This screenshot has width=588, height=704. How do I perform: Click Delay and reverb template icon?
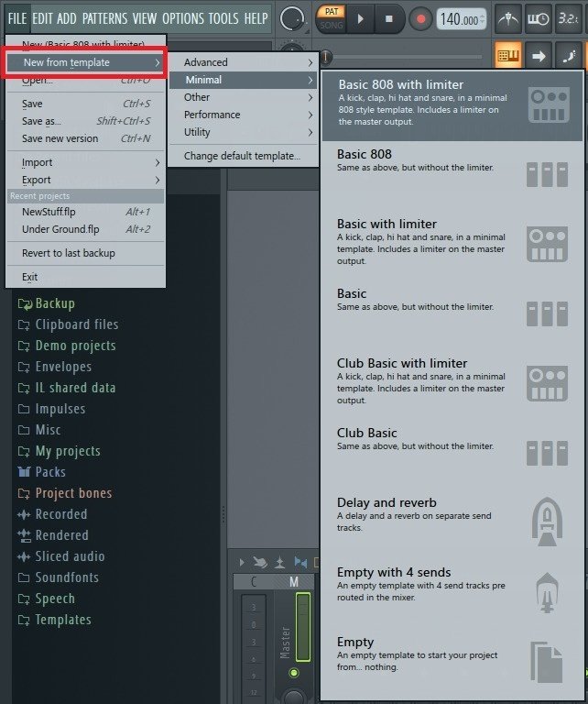(547, 522)
